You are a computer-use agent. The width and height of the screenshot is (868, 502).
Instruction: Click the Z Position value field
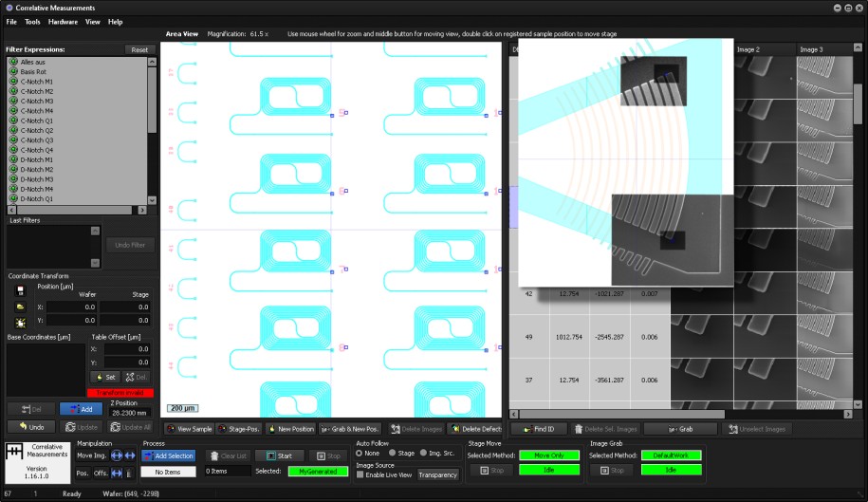click(x=131, y=413)
